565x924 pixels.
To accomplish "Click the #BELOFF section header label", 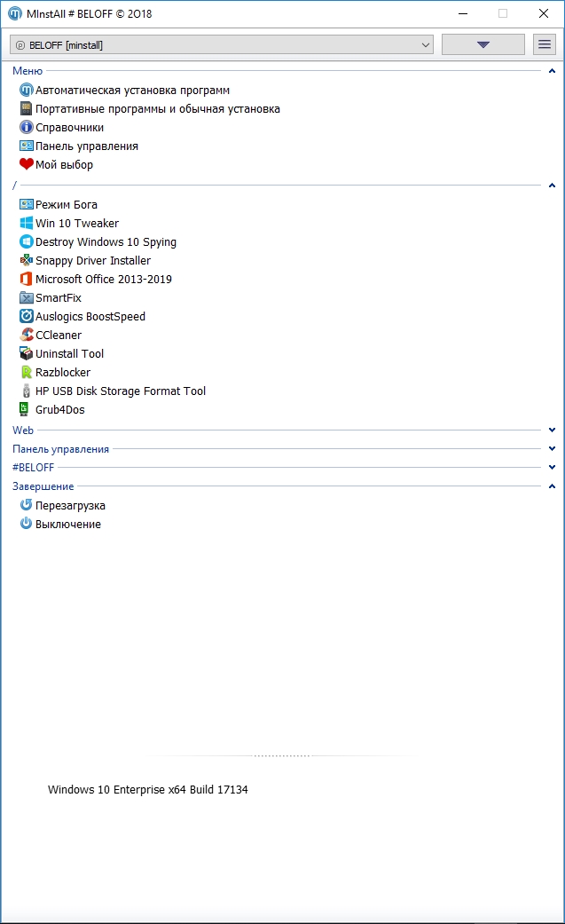I will point(33,467).
